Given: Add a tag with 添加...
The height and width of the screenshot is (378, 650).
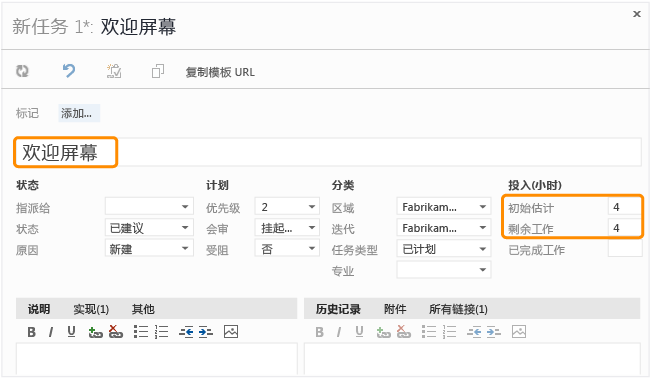Looking at the screenshot, I should pyautogui.click(x=79, y=113).
